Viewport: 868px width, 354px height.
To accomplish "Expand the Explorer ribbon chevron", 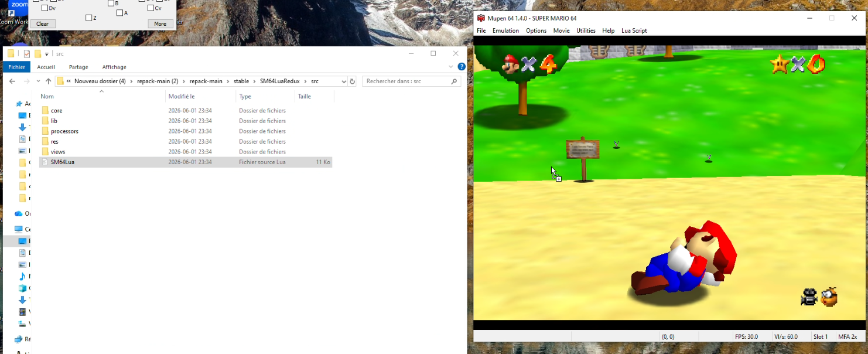I will click(x=451, y=67).
